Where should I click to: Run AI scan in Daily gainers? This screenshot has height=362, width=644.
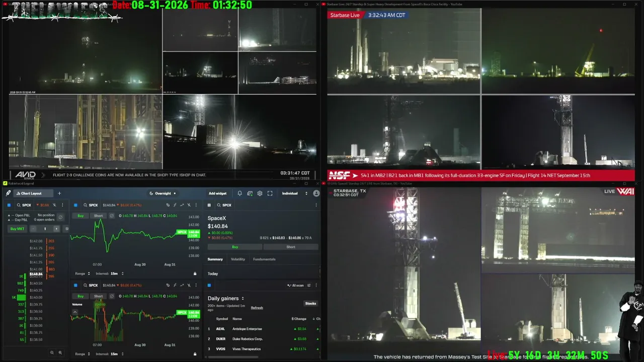[x=295, y=285]
